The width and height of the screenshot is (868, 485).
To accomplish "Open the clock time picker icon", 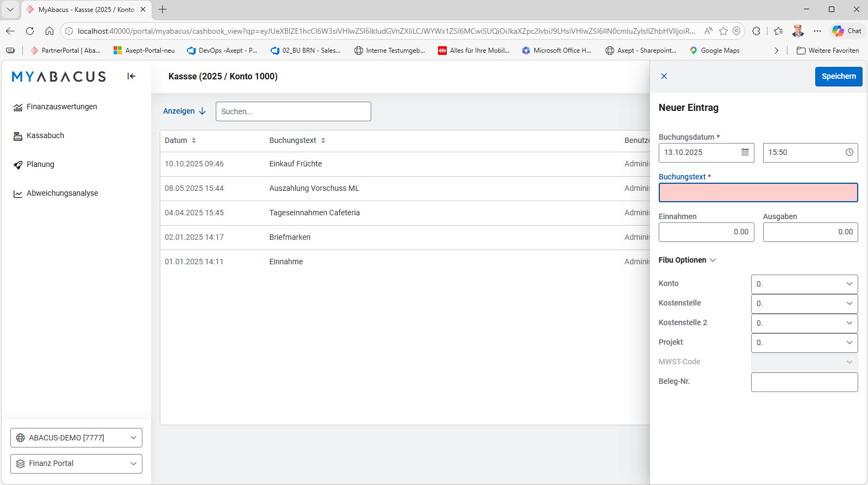I will click(849, 152).
